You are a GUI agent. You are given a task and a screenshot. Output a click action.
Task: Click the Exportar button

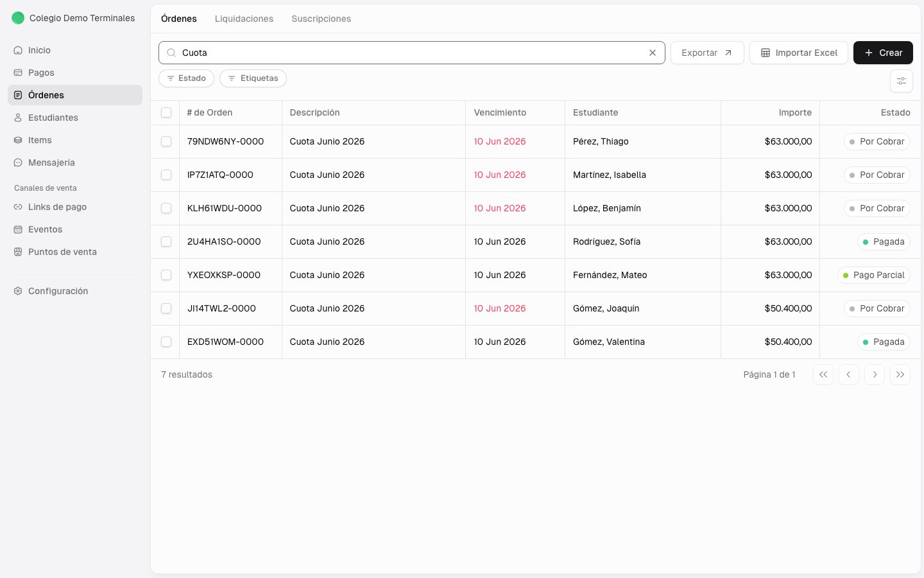[x=707, y=53]
